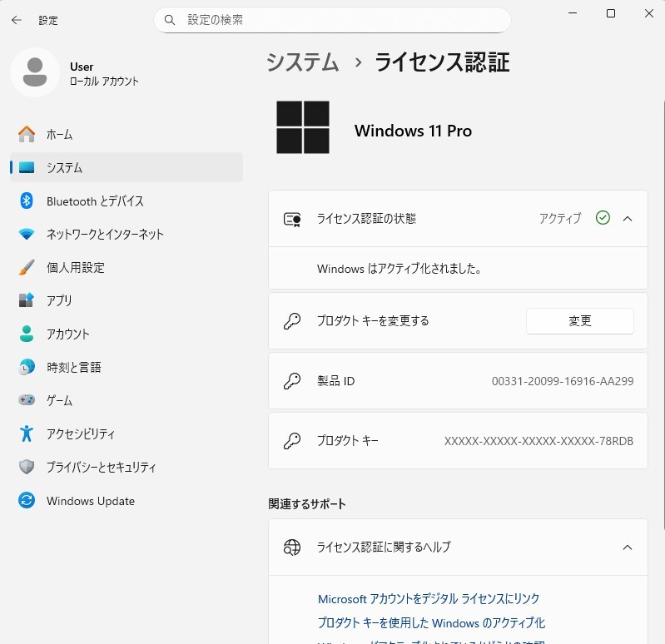Click the User profile avatar
The height and width of the screenshot is (644, 665).
(x=35, y=72)
